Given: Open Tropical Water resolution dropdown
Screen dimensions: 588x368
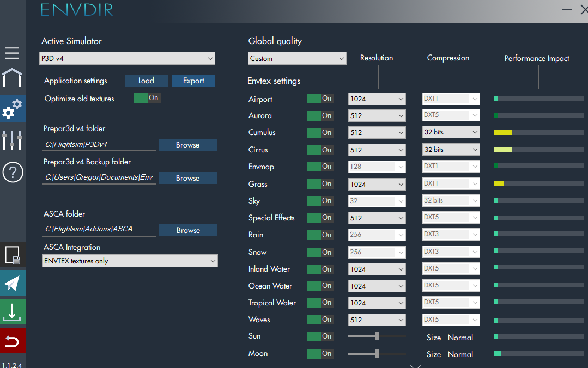Looking at the screenshot, I should [x=377, y=303].
